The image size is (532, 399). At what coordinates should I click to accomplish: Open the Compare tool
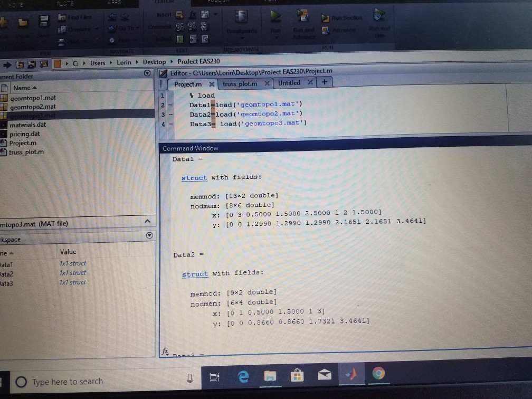[62, 29]
